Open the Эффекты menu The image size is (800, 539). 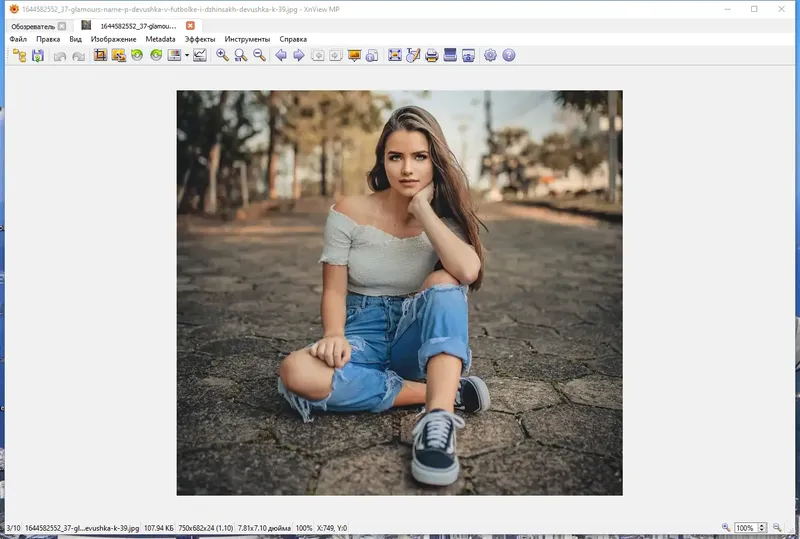coord(200,39)
